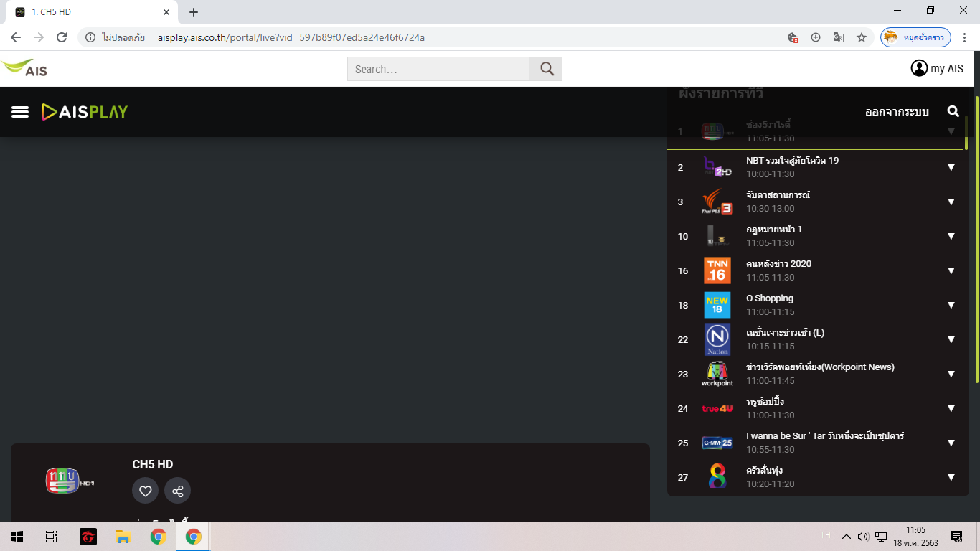Expand the คนหลังข่าว 2020 schedule arrow
This screenshot has height=551, width=980.
(951, 270)
